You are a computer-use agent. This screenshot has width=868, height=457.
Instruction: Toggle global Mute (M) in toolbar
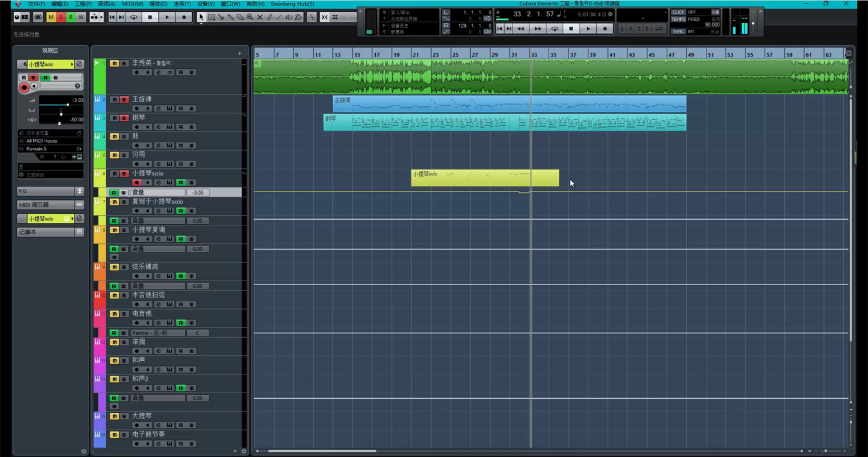(x=51, y=17)
